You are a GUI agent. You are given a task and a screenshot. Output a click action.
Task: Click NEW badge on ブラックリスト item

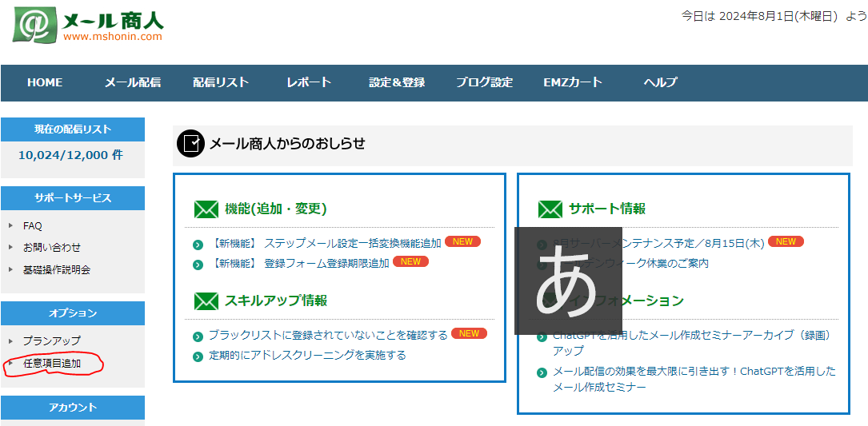pos(469,333)
